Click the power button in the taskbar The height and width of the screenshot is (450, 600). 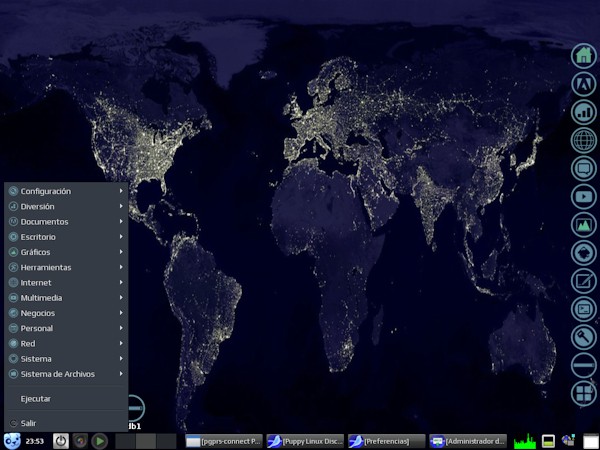click(x=60, y=441)
